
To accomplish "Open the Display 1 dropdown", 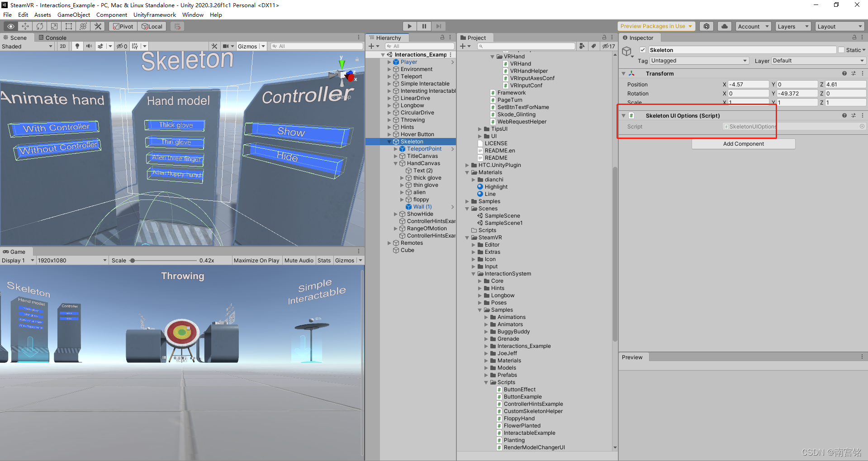I will tap(18, 261).
